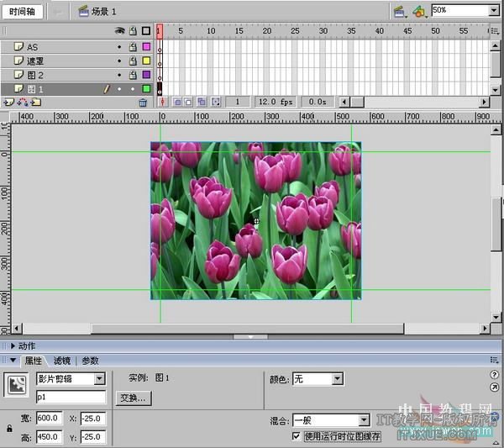Click the 交换... button
The width and height of the screenshot is (504, 448).
point(133,398)
